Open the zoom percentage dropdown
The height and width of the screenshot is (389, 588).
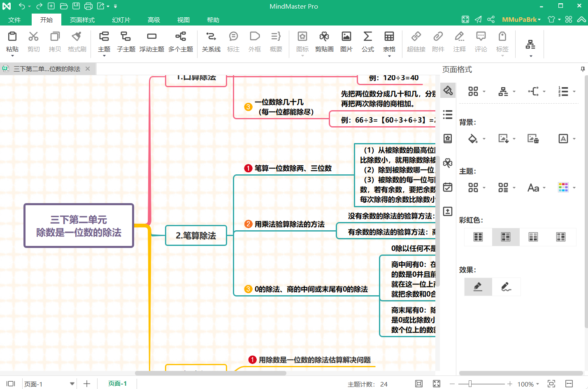point(537,384)
